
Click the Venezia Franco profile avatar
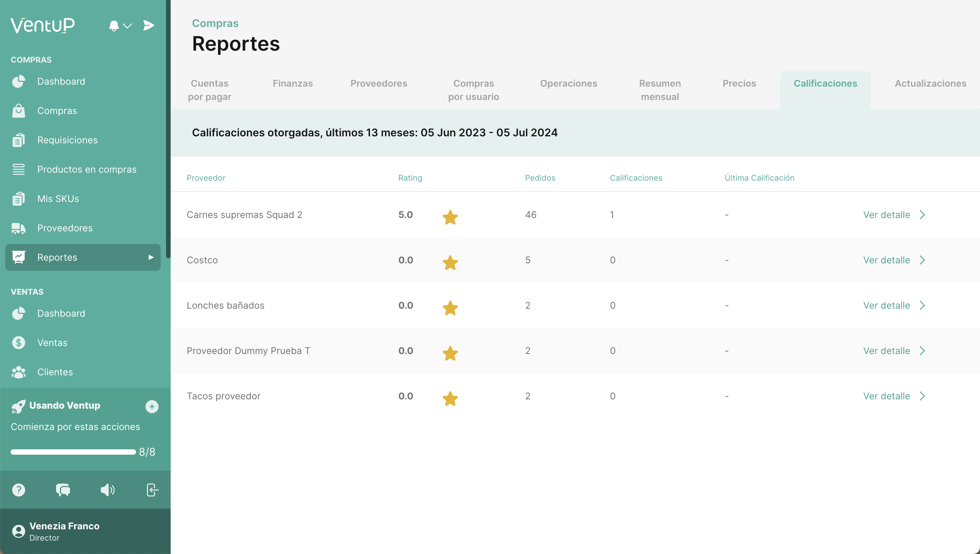coord(18,531)
